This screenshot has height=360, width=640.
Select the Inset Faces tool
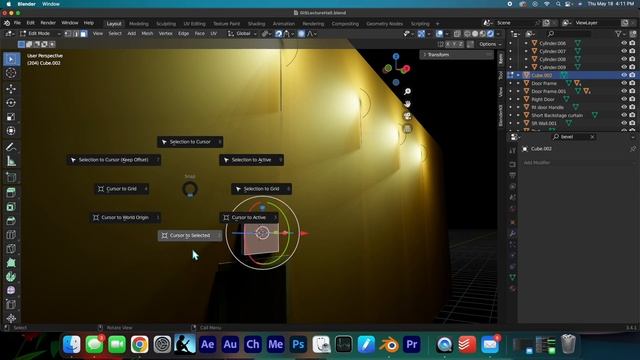[11, 207]
